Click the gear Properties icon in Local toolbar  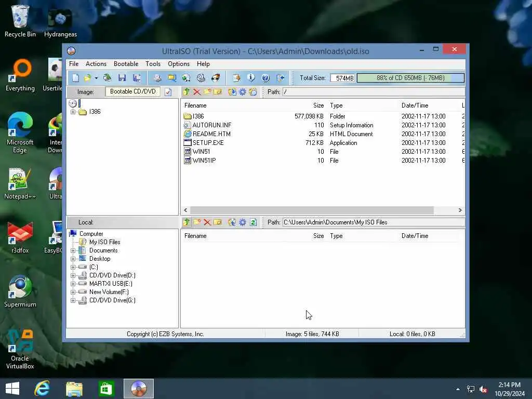point(243,222)
